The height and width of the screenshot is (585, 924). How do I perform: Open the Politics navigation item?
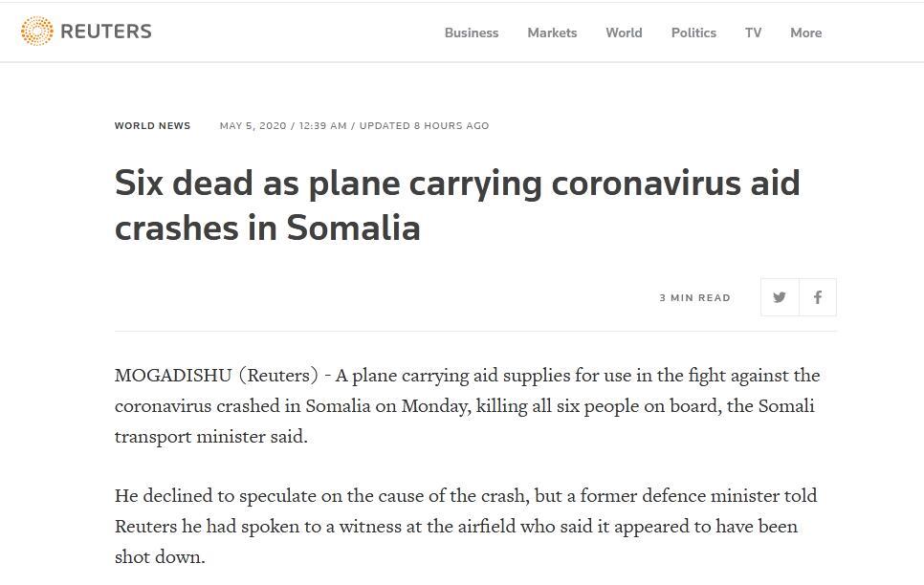(693, 32)
